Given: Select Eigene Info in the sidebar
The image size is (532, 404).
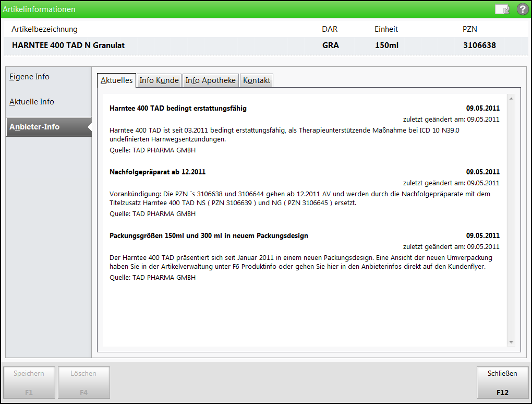Looking at the screenshot, I should coord(30,77).
